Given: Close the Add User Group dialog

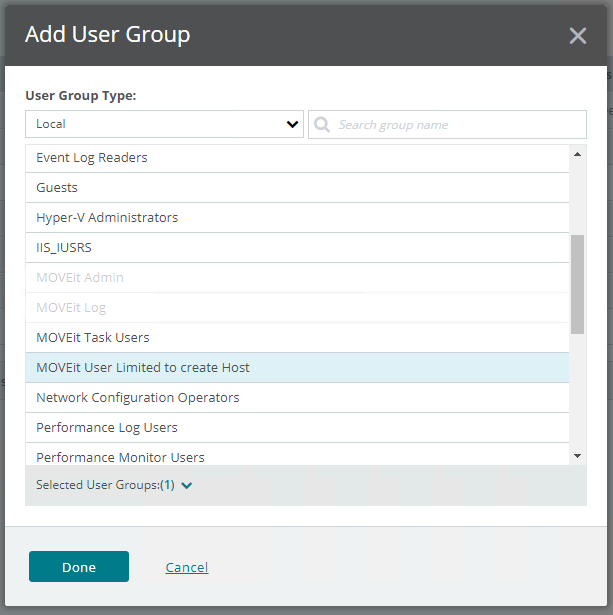Looking at the screenshot, I should (577, 36).
